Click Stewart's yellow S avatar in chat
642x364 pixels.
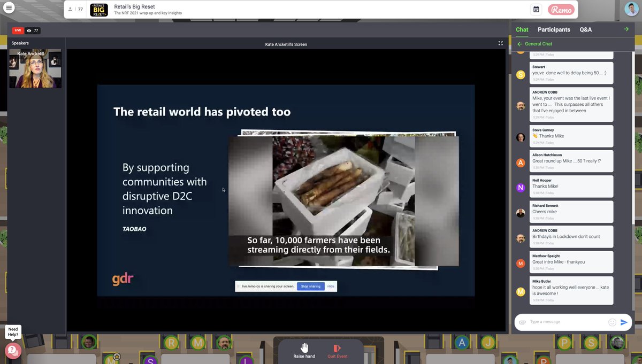click(521, 75)
